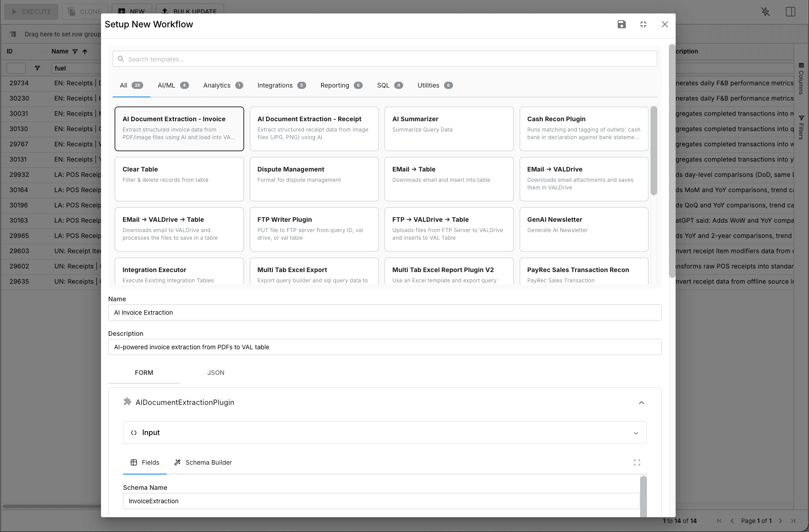Screen dimensions: 809x532
Task: Click the template list vertical scrollbar
Action: 654,150
